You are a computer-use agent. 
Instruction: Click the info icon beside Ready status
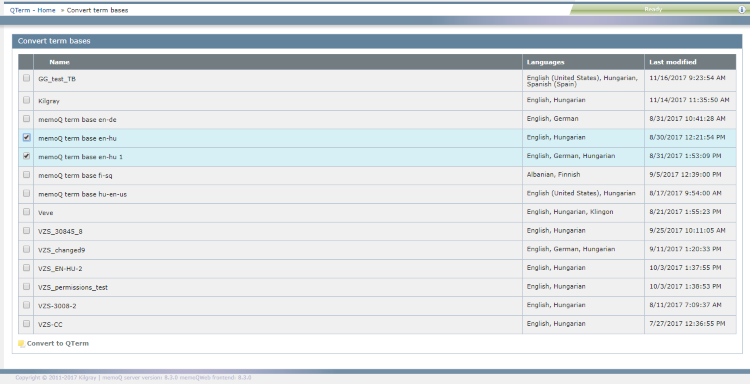click(x=742, y=10)
